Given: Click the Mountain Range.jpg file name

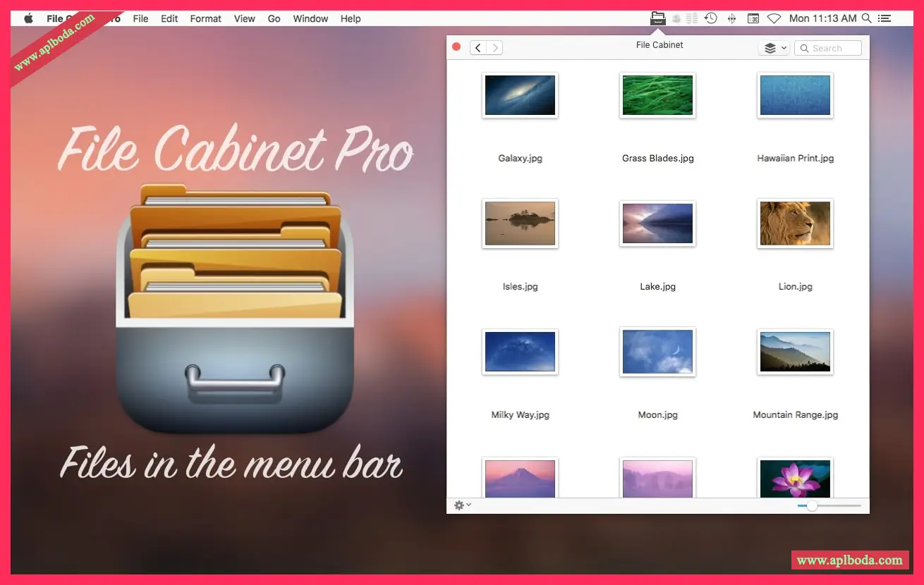Looking at the screenshot, I should 796,415.
